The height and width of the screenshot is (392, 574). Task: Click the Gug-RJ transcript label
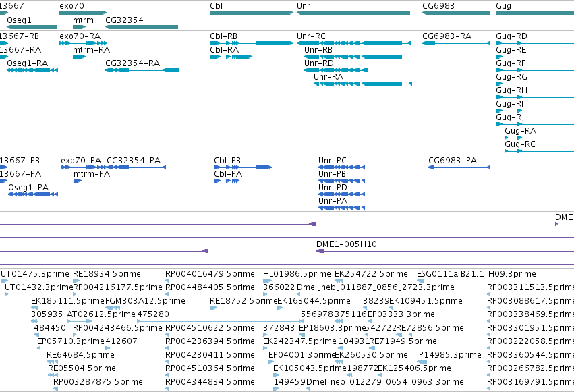point(510,117)
